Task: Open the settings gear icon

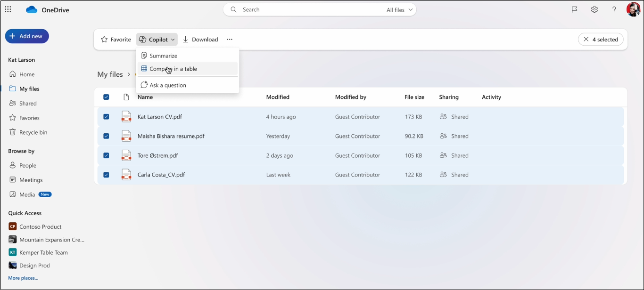Action: click(594, 9)
